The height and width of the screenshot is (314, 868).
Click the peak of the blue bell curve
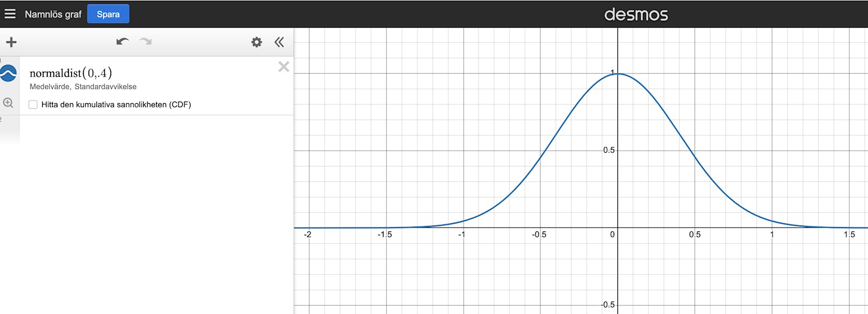point(618,74)
